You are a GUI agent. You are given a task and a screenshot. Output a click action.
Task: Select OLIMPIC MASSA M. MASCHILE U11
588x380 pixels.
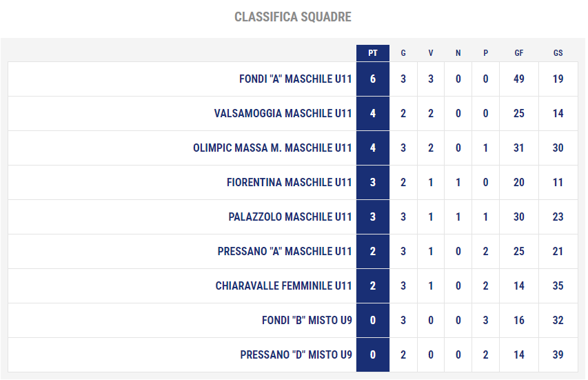click(272, 148)
